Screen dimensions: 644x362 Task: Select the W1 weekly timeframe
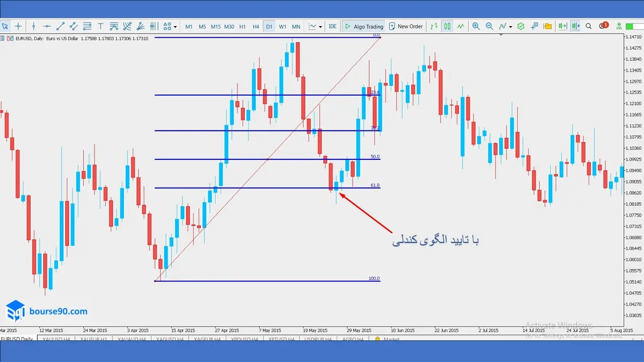(283, 26)
